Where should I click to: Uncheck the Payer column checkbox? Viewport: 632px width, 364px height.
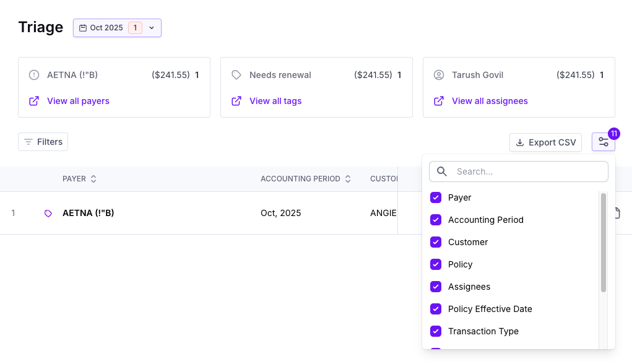436,197
